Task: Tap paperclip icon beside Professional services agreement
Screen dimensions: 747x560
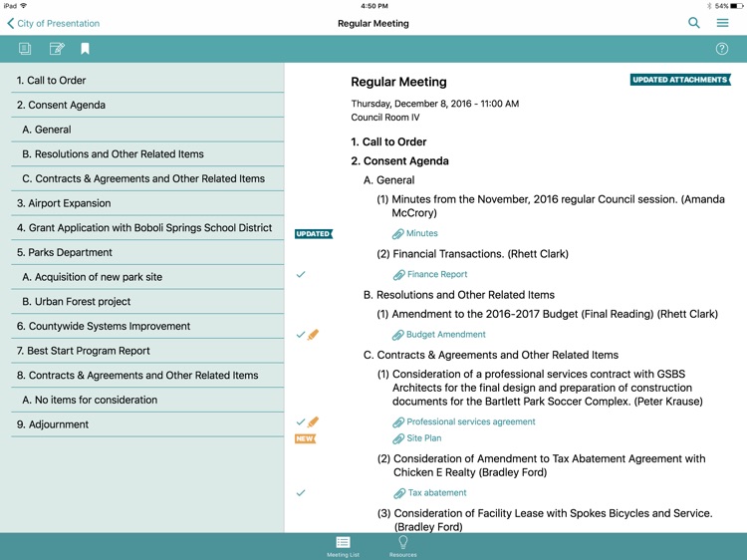Action: click(x=398, y=422)
